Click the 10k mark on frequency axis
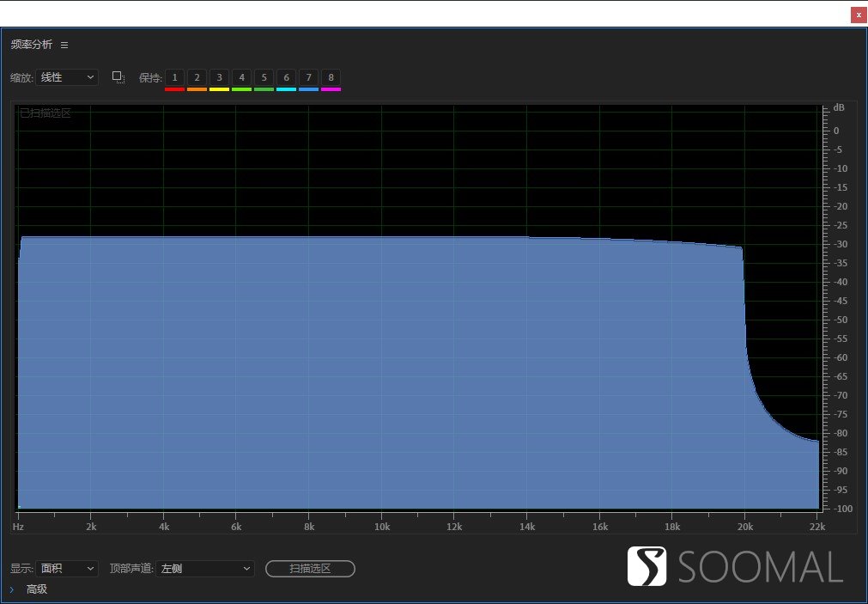The image size is (868, 604). (x=382, y=527)
